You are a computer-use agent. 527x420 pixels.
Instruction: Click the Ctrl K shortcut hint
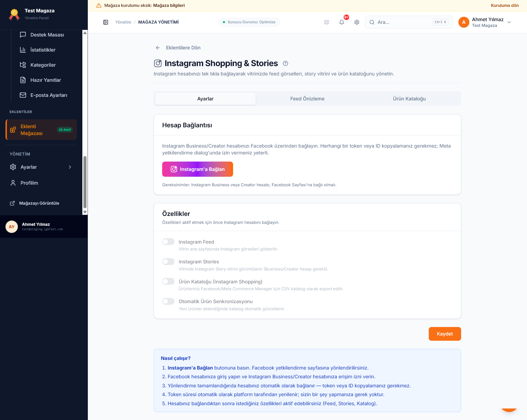[x=441, y=22]
